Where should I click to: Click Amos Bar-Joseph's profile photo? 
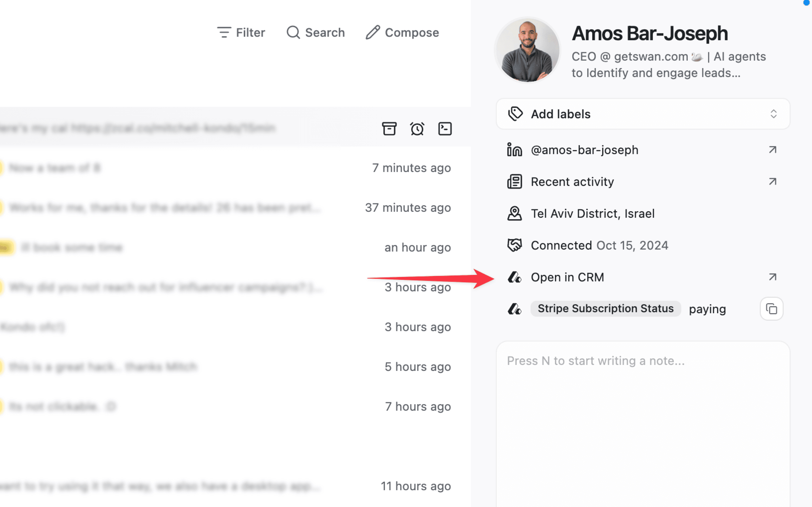528,50
